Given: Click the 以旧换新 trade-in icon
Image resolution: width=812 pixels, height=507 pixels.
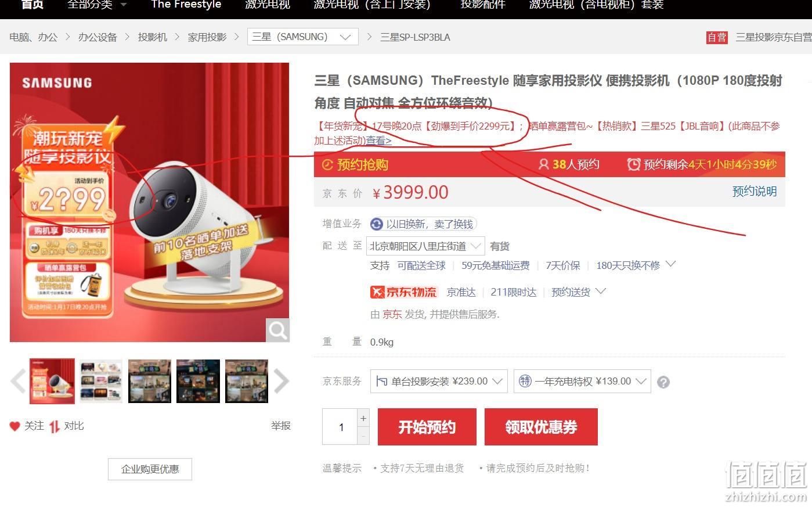Looking at the screenshot, I should 377,224.
